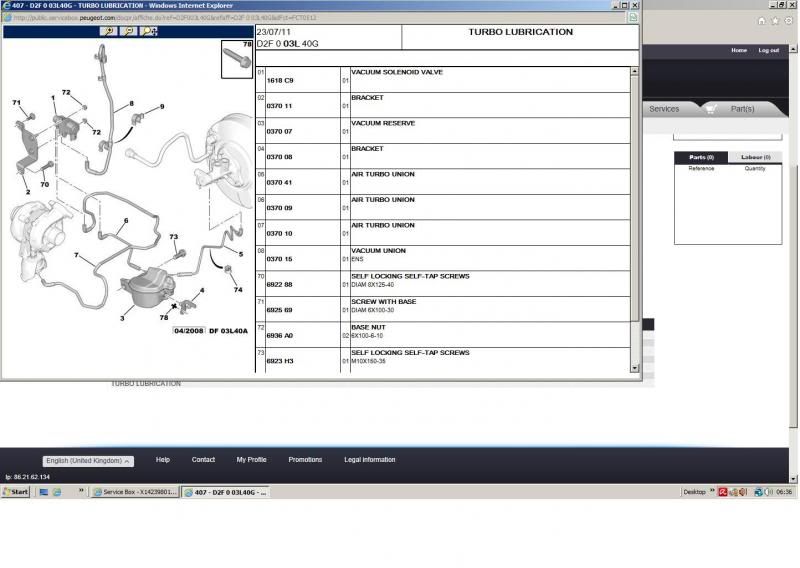Select the Parts (0) basket tab
800x568 pixels.
point(701,157)
